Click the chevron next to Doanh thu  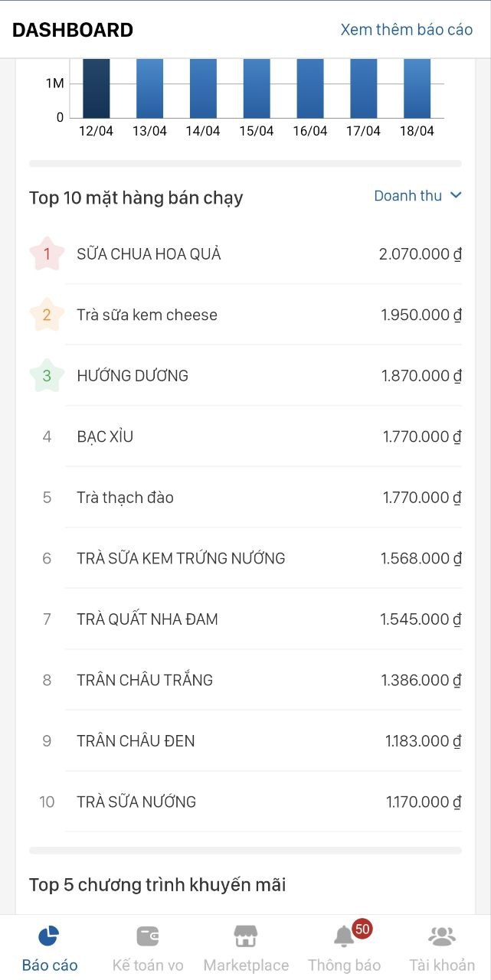pos(456,195)
